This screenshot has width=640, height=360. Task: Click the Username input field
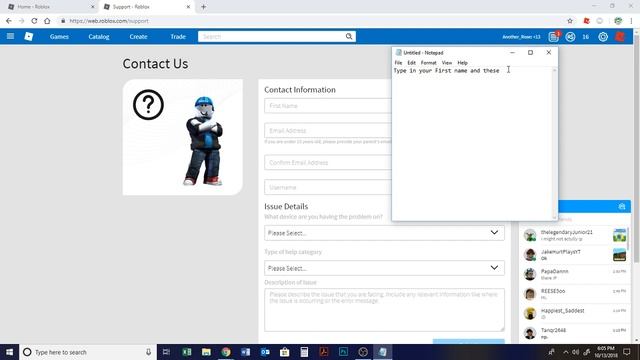pyautogui.click(x=328, y=187)
